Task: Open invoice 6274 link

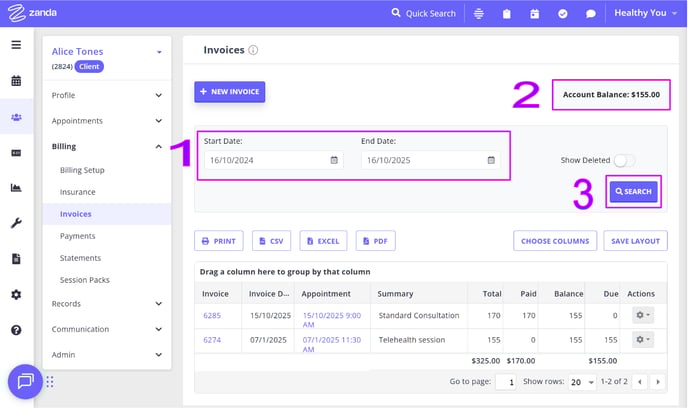Action: click(x=212, y=340)
